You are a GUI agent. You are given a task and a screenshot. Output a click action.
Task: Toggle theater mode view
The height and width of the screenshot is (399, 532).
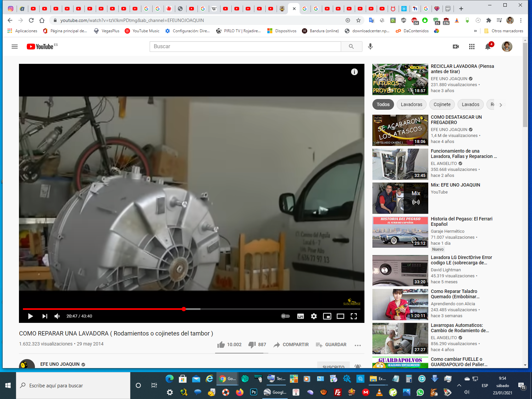pos(340,316)
